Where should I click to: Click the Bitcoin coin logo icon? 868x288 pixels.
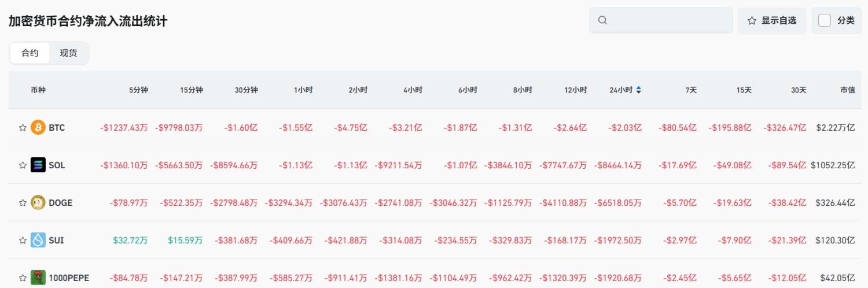[x=38, y=127]
